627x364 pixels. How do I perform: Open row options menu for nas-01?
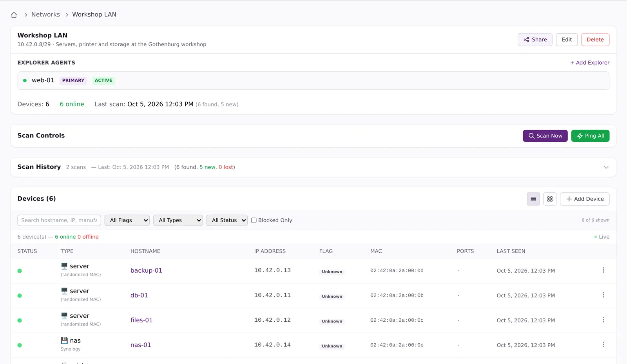coord(603,344)
